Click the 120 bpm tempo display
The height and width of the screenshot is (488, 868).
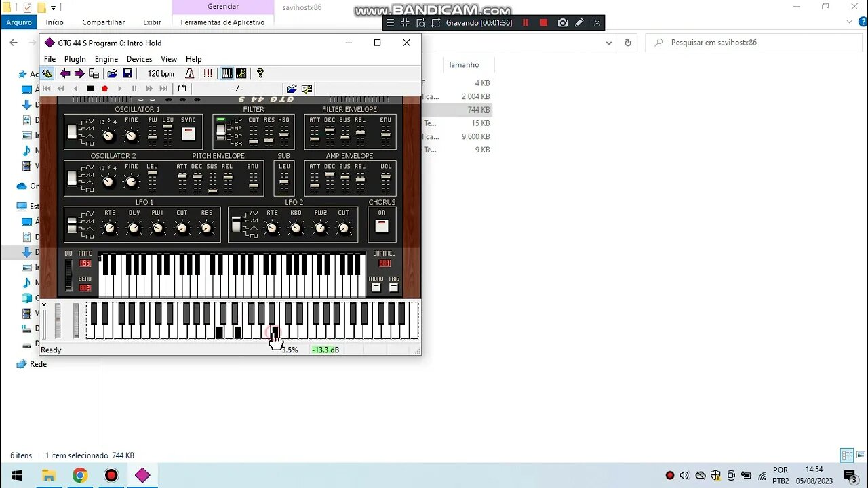161,73
